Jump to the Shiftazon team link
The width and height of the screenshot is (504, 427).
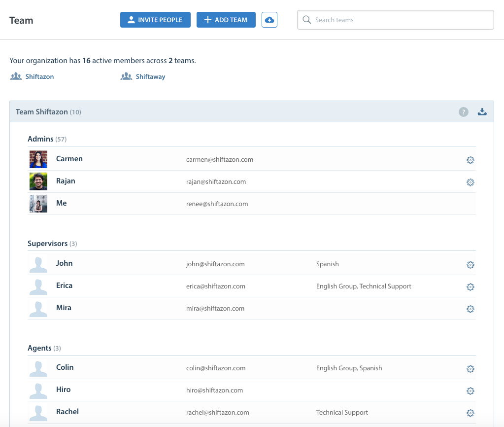[39, 77]
